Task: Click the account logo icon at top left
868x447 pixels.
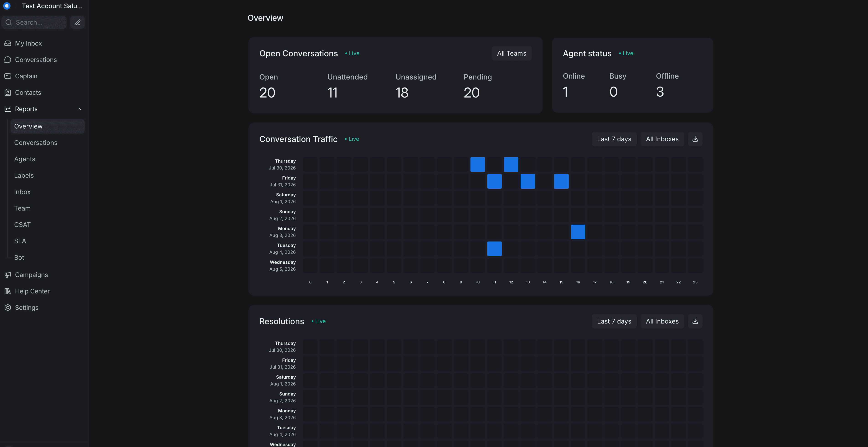Action: click(7, 6)
